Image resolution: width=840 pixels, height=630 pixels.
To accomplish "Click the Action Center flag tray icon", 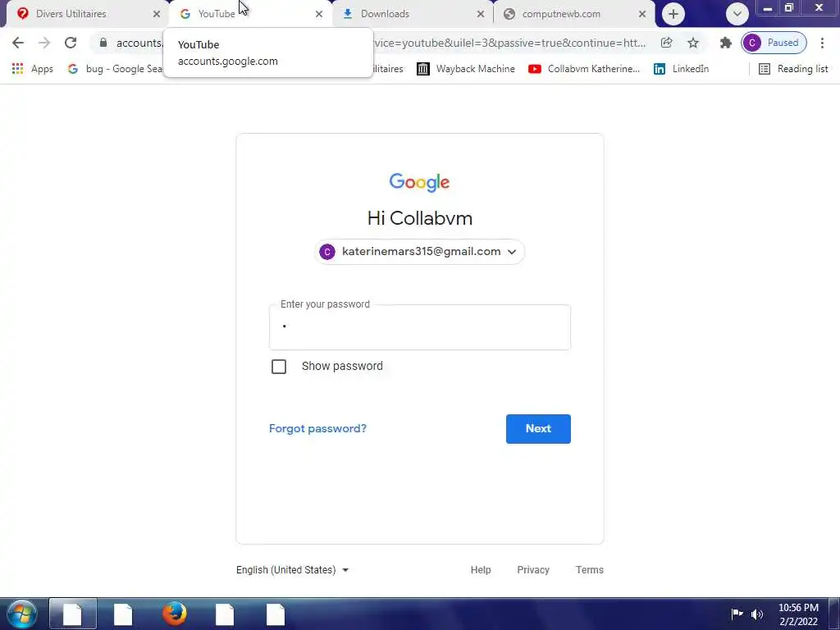I will click(x=737, y=614).
